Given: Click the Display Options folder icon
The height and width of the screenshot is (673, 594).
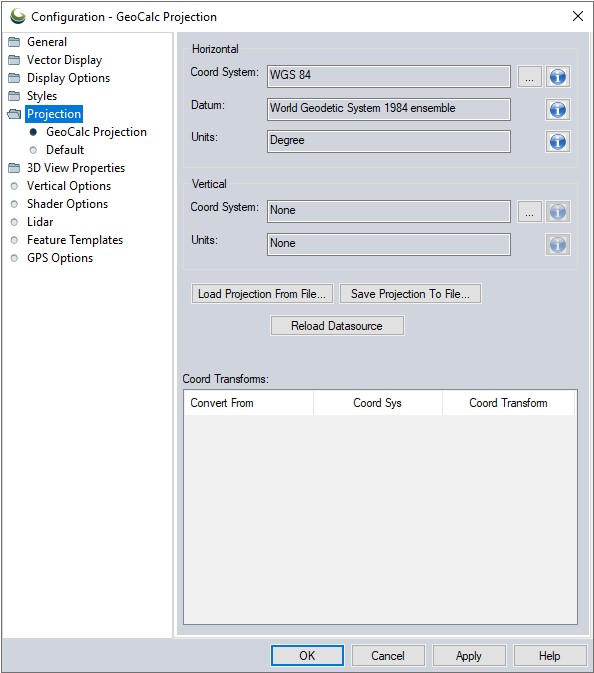Looking at the screenshot, I should pos(14,78).
